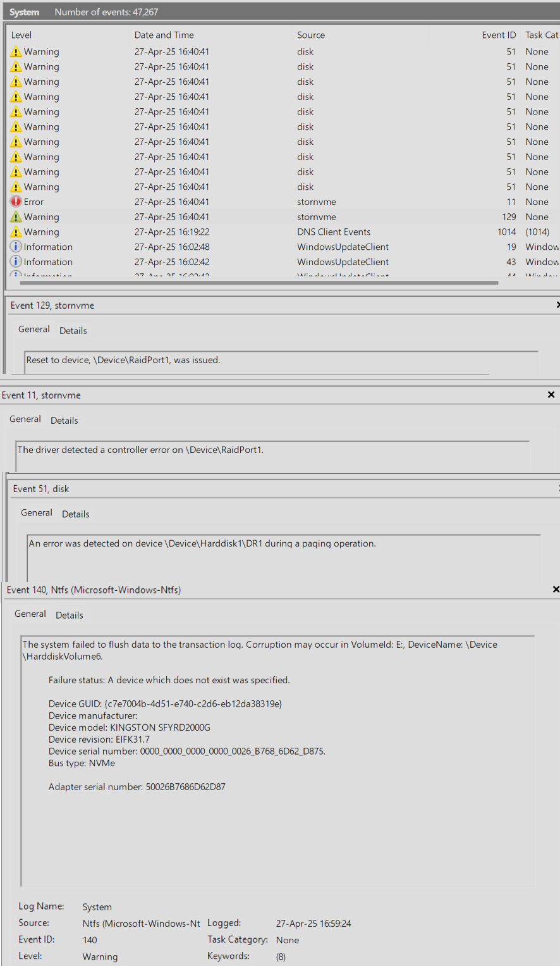Click the timestamp 27-Apr-25 16:19:22
560x966 pixels.
pyautogui.click(x=172, y=232)
